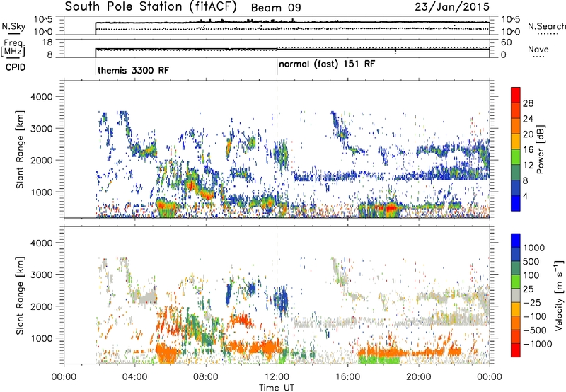
Task: Click the '12:00' time axis tick label
Action: [277, 377]
